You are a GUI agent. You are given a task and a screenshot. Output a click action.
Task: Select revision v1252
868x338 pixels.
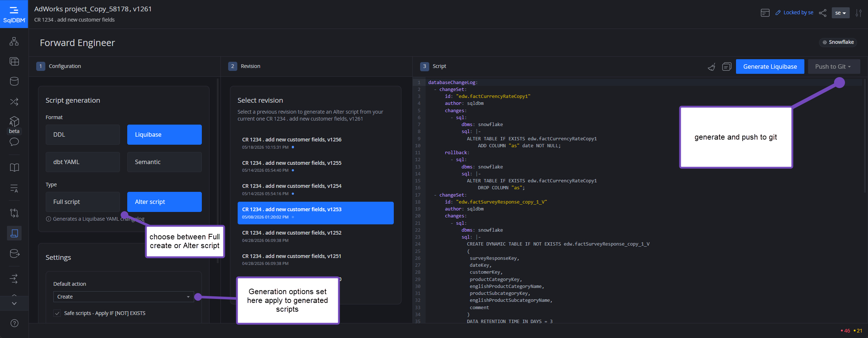pyautogui.click(x=316, y=236)
